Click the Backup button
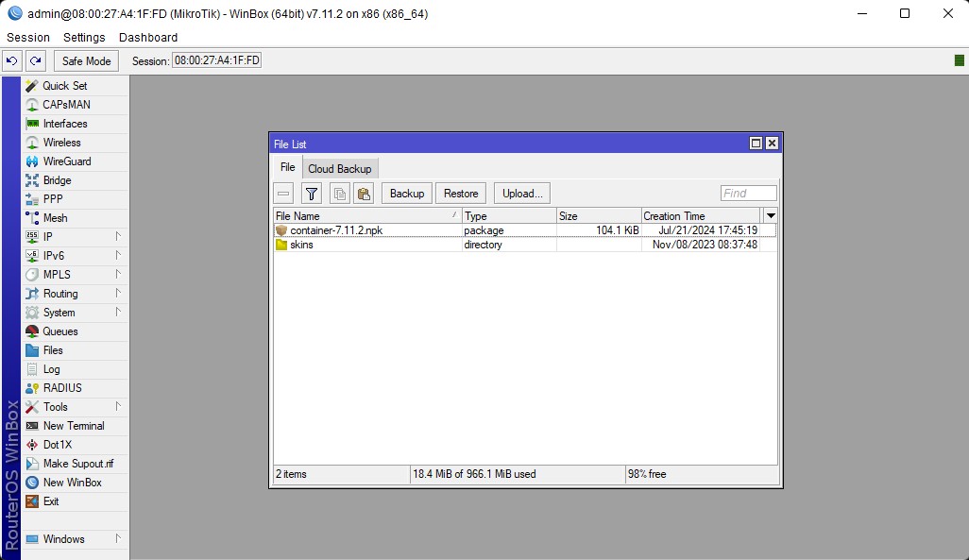The image size is (969, 560). pos(407,194)
